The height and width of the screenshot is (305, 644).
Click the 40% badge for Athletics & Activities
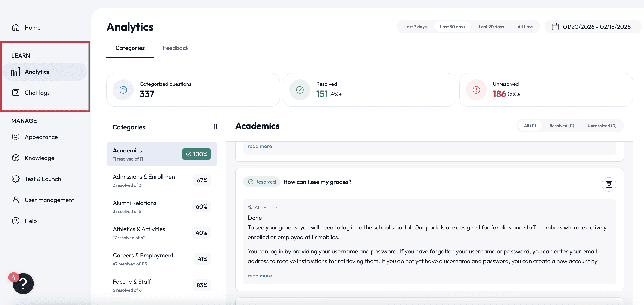click(x=201, y=233)
